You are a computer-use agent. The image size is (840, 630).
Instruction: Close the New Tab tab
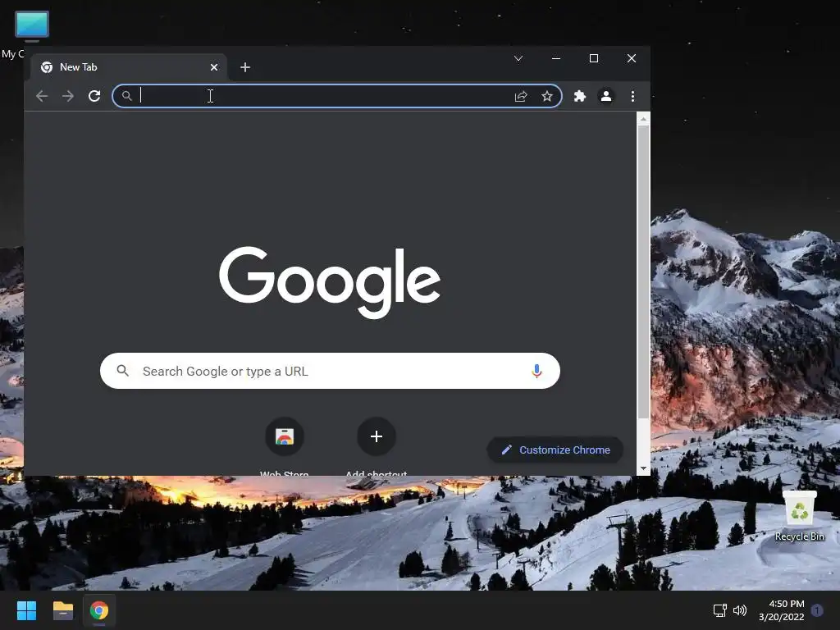point(214,67)
